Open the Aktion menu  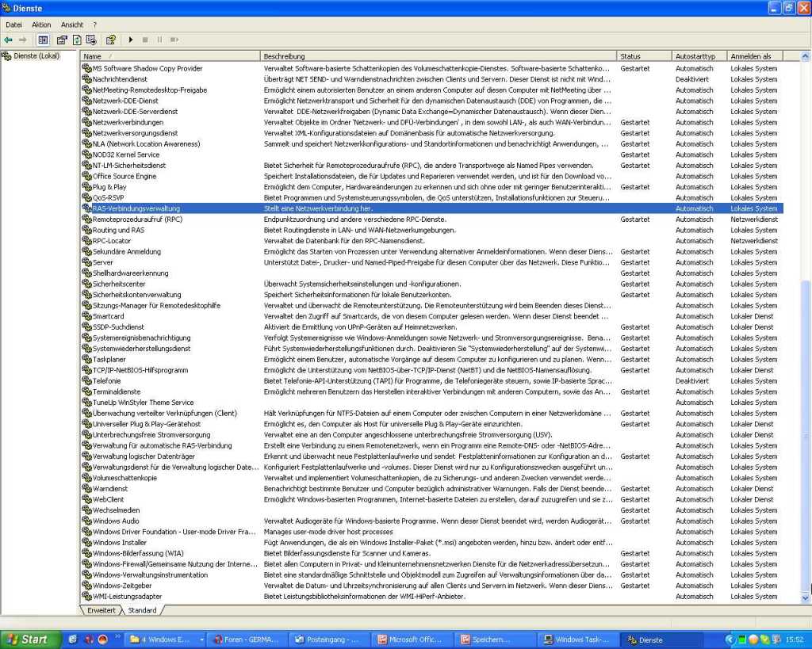tap(41, 25)
